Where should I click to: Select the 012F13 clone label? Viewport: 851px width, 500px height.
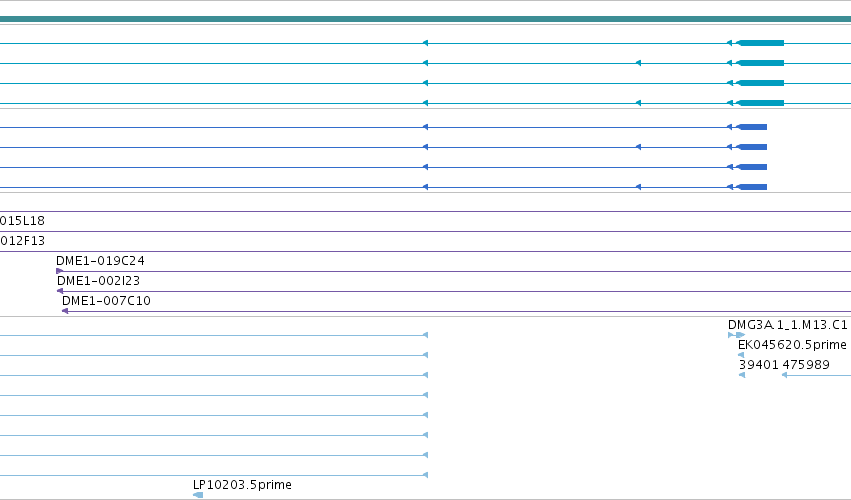click(22, 240)
